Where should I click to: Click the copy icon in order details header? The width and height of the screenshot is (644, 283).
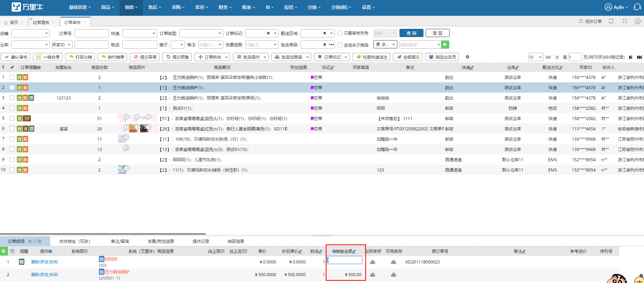(12, 251)
